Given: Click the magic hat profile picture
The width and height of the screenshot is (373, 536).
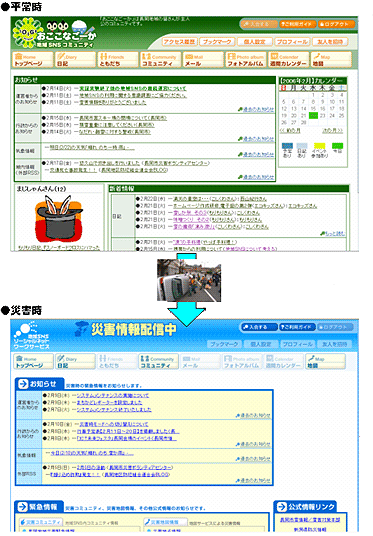Looking at the screenshot, I should coord(58,218).
